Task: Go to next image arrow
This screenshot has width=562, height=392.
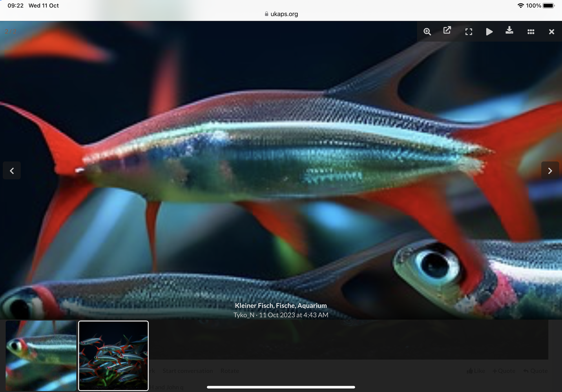Action: [x=550, y=171]
